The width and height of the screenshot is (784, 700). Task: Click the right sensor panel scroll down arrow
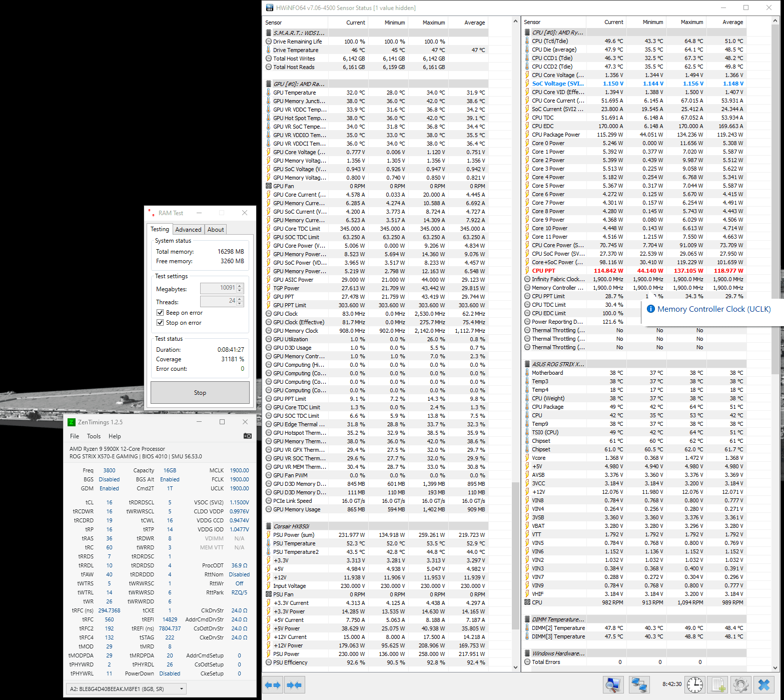coord(775,667)
